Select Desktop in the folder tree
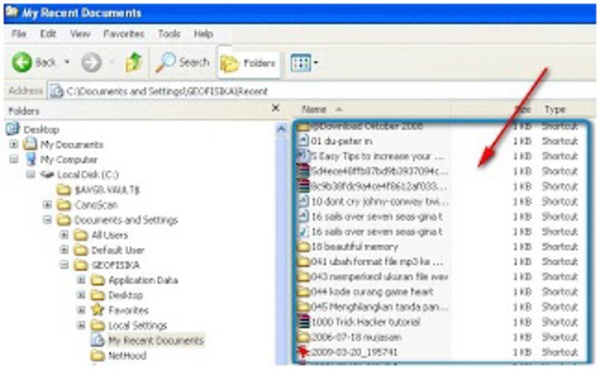The width and height of the screenshot is (600, 369). (41, 129)
